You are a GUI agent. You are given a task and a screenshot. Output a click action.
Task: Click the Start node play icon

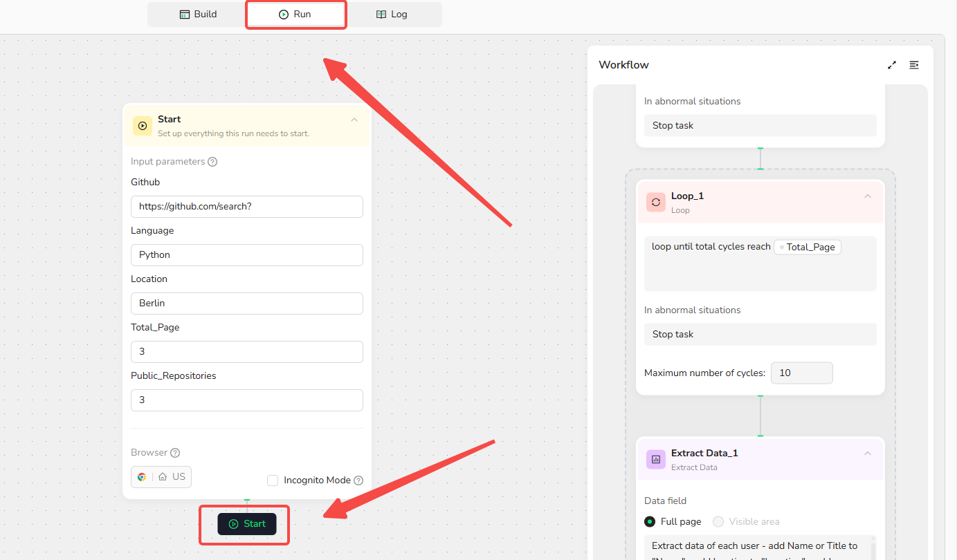[x=143, y=126]
